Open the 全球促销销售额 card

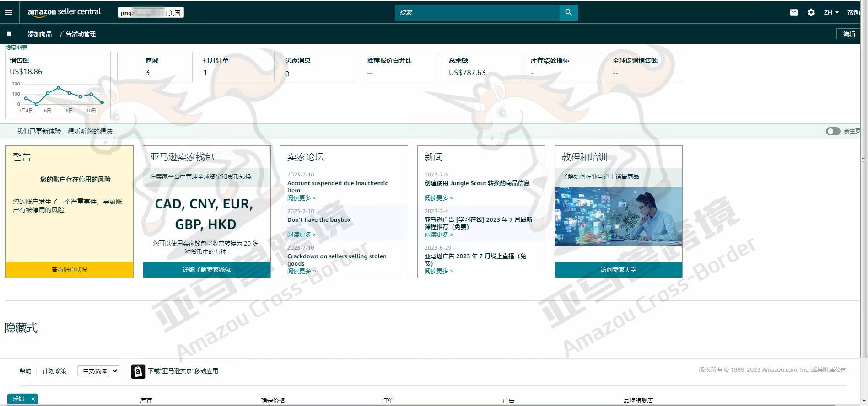pyautogui.click(x=646, y=67)
